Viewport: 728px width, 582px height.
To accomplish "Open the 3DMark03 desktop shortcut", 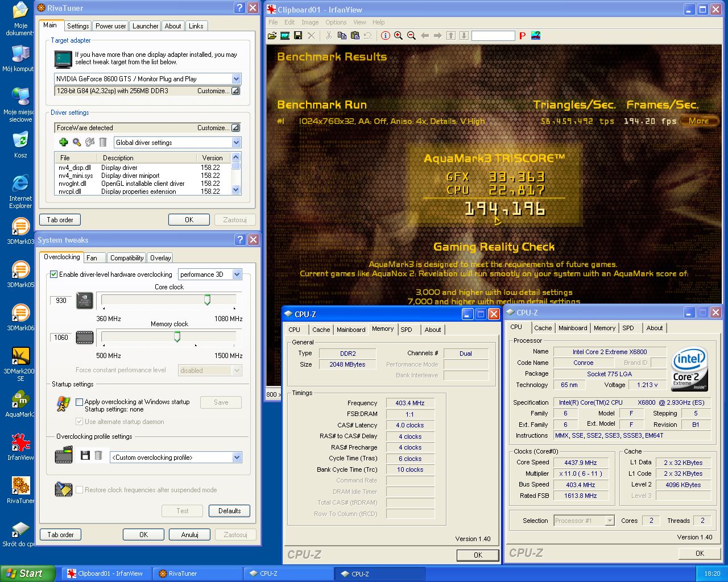I will [20, 232].
